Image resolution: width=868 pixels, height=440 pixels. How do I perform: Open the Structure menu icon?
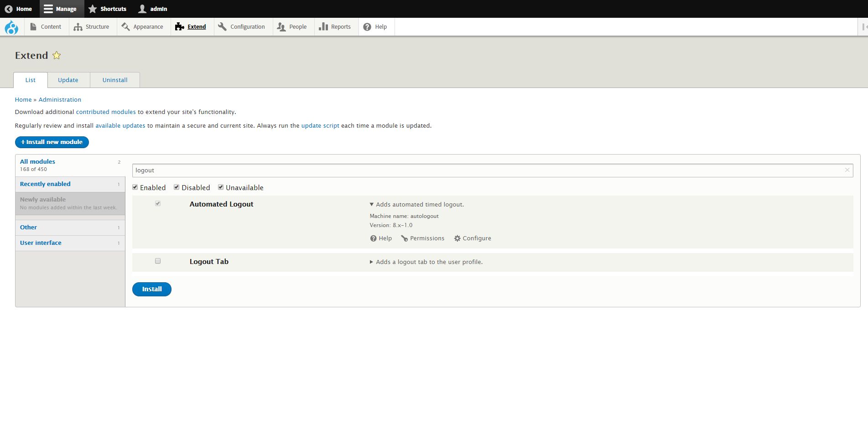[78, 27]
